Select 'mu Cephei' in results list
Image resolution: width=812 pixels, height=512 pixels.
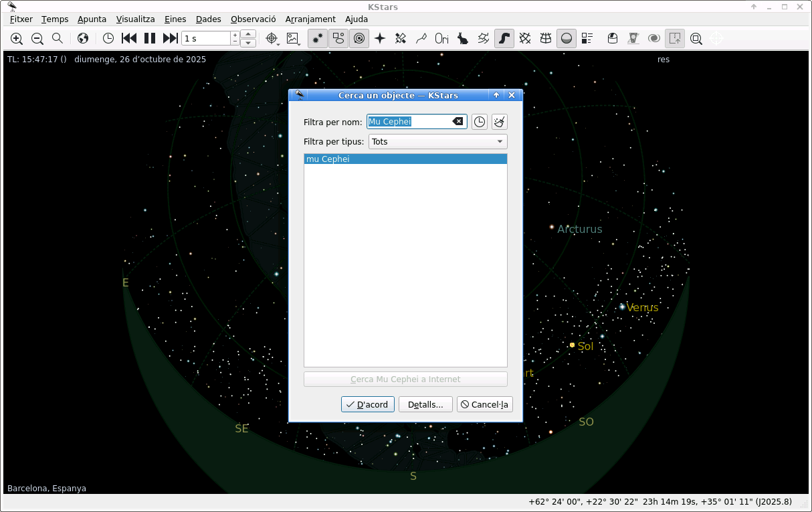click(328, 159)
